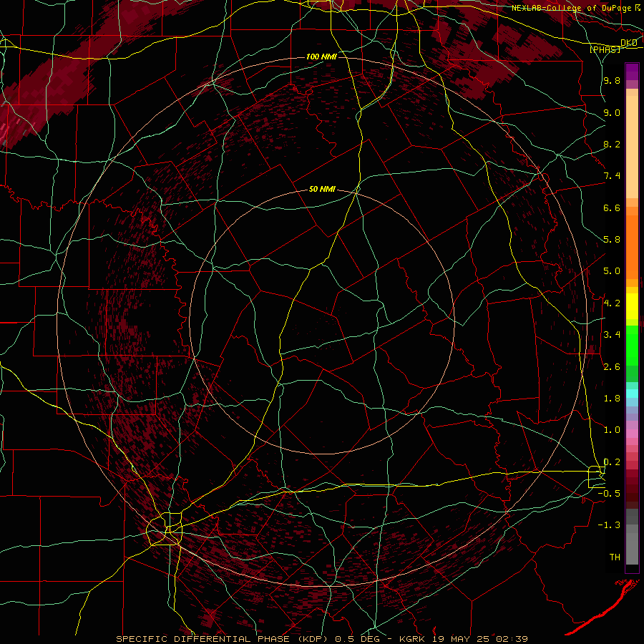Click the 9.8 value on the color scale

(x=612, y=81)
